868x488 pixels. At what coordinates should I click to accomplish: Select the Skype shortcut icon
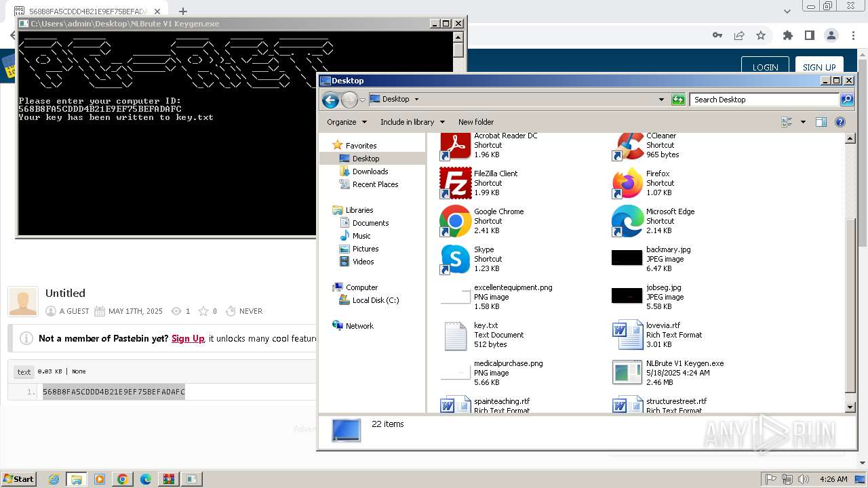click(x=455, y=259)
